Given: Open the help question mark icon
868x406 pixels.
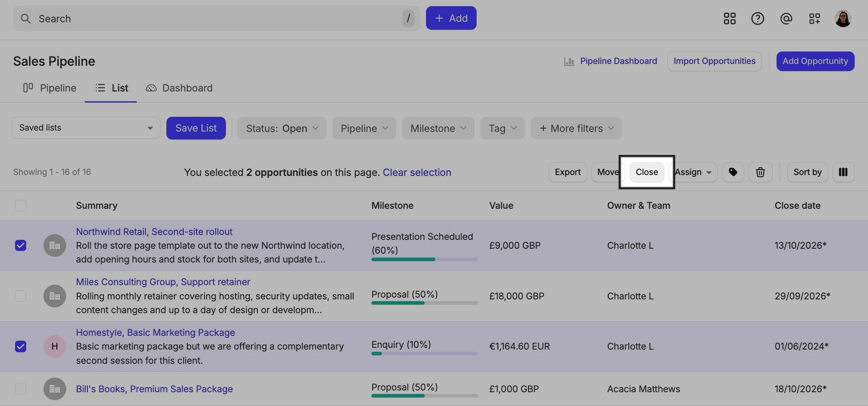Looking at the screenshot, I should coord(758,18).
